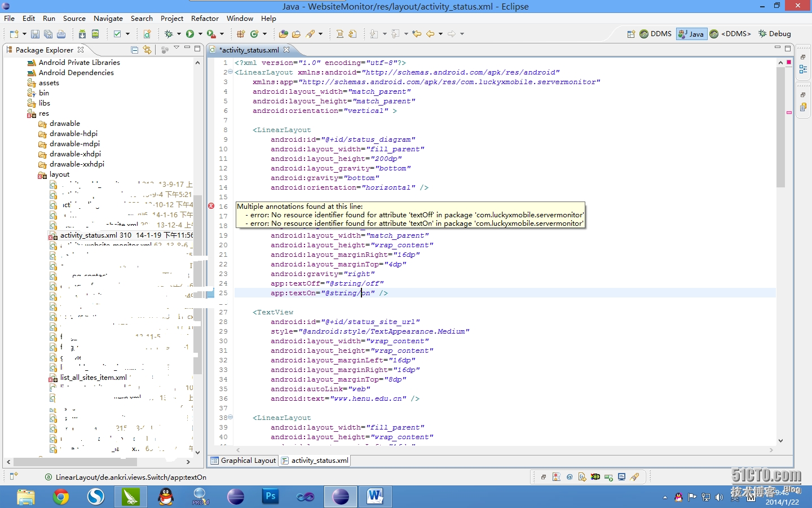Click the error marker on line 16
The width and height of the screenshot is (812, 508).
(x=211, y=206)
